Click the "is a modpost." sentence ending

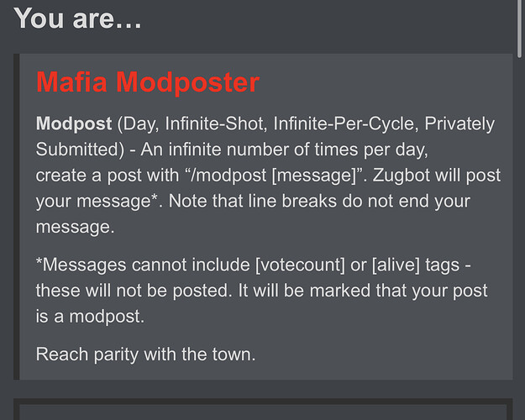90,316
